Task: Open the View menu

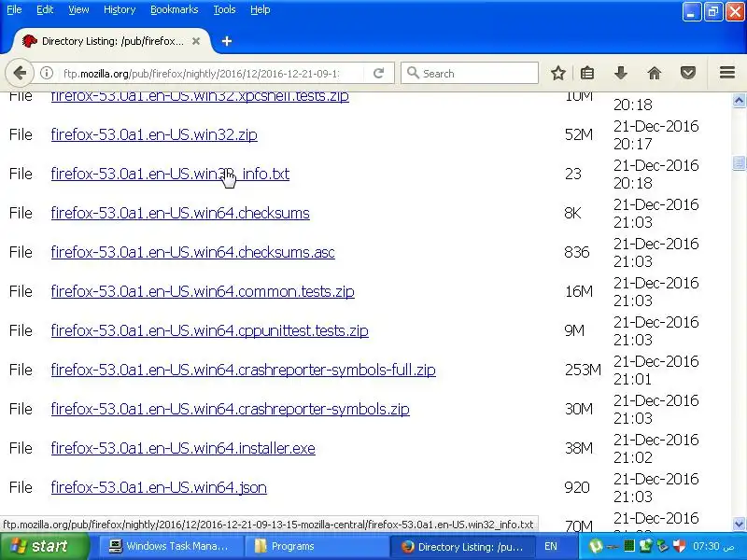Action: coord(78,9)
